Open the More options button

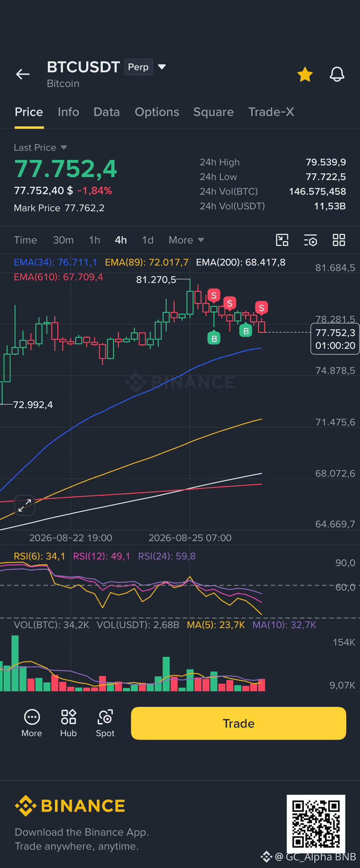[x=32, y=723]
